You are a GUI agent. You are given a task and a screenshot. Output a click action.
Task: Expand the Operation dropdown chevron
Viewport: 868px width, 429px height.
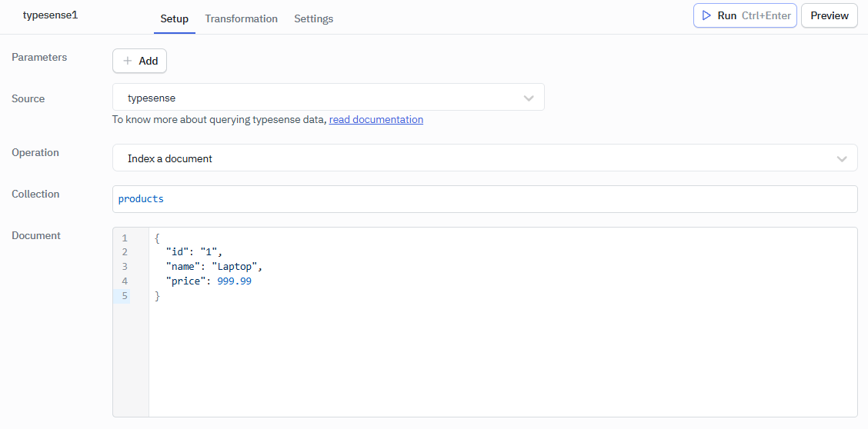841,158
